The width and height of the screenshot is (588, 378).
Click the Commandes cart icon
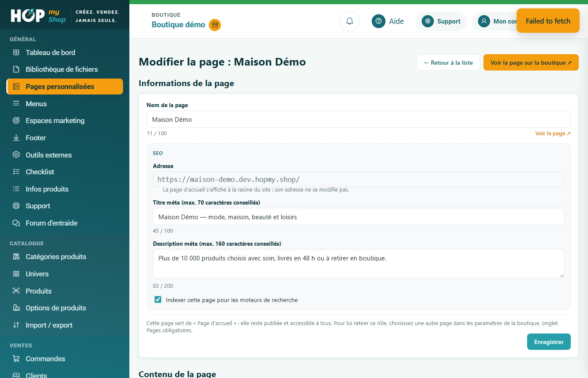click(16, 359)
